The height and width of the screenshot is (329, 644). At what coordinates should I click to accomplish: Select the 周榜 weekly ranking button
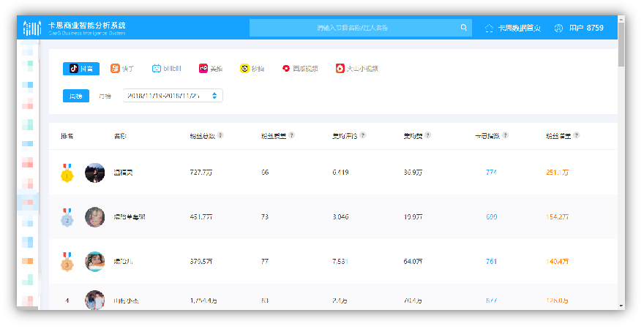pyautogui.click(x=76, y=96)
